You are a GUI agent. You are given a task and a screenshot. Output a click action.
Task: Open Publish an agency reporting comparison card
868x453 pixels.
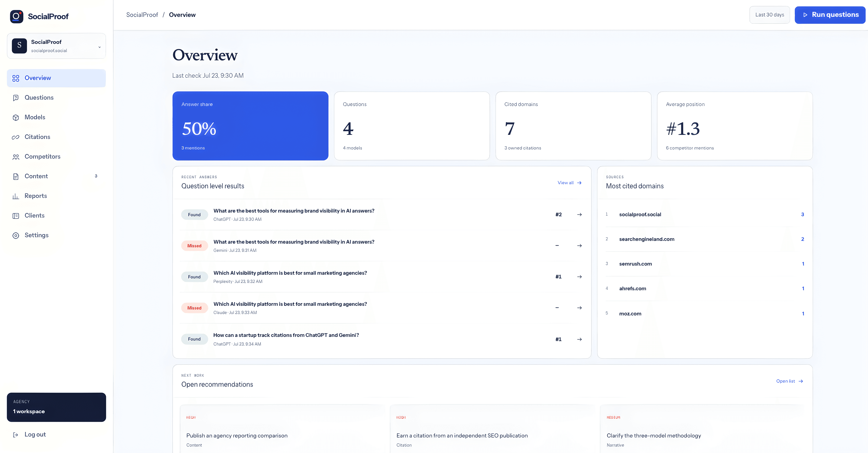pos(282,429)
